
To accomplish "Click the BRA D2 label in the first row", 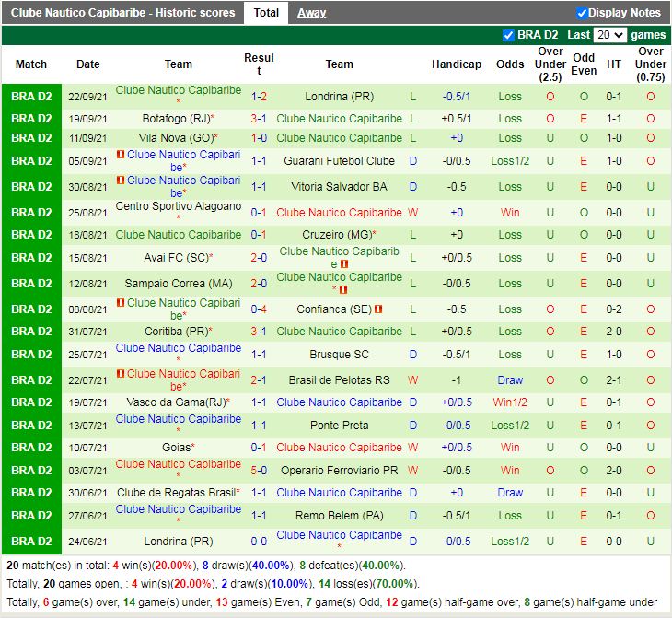I will (31, 97).
